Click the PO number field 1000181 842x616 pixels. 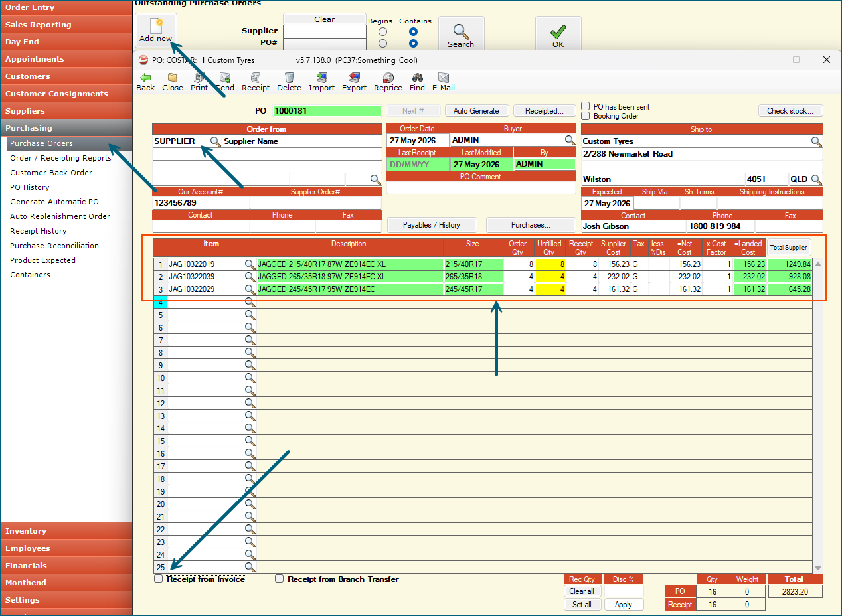tap(327, 111)
